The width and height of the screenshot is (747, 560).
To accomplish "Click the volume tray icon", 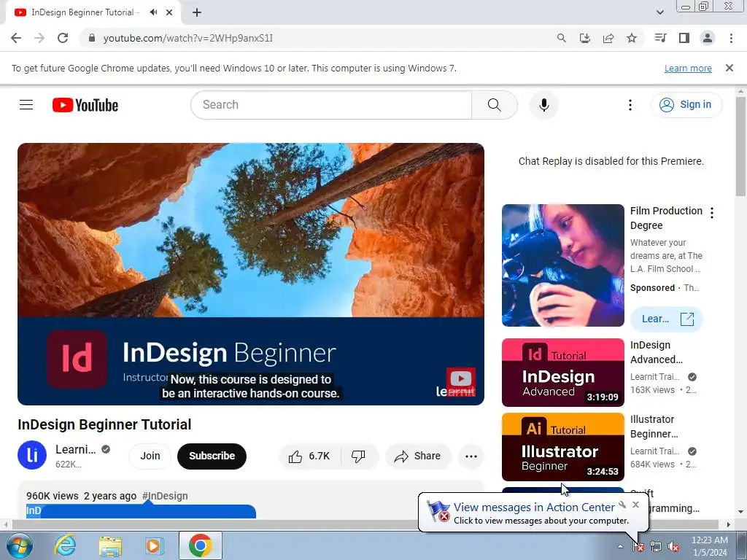I will coord(673,547).
